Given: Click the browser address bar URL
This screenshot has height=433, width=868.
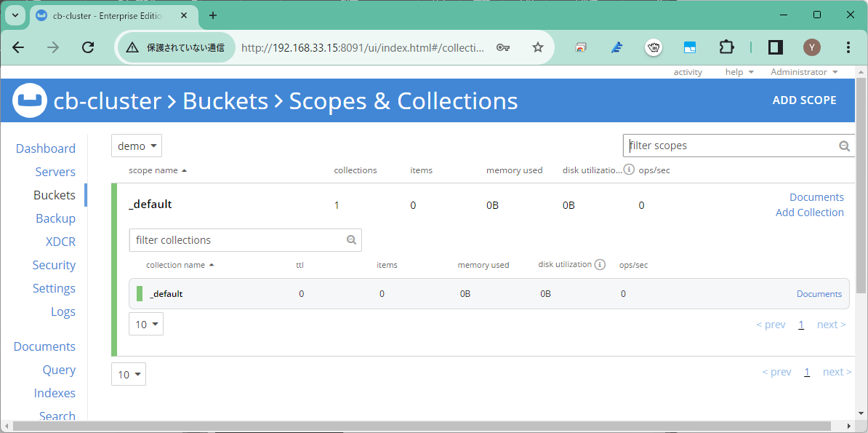Looking at the screenshot, I should (x=363, y=48).
